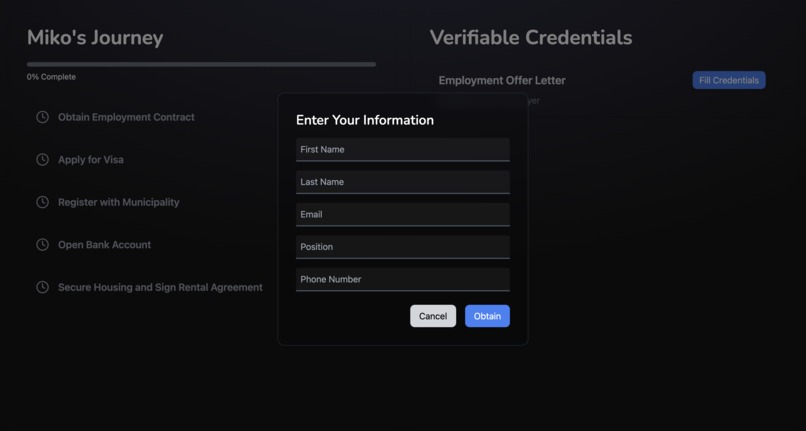Click the Phone Number input field
806x431 pixels.
402,279
